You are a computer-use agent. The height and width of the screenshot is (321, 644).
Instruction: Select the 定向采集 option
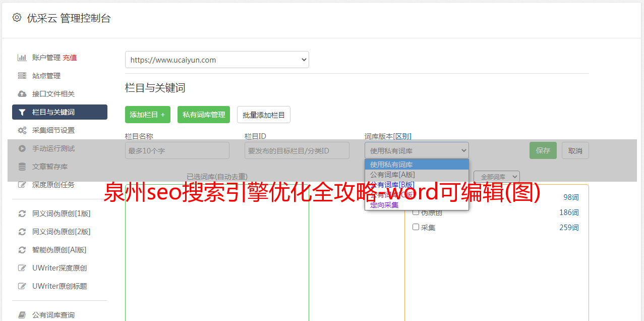point(417,205)
